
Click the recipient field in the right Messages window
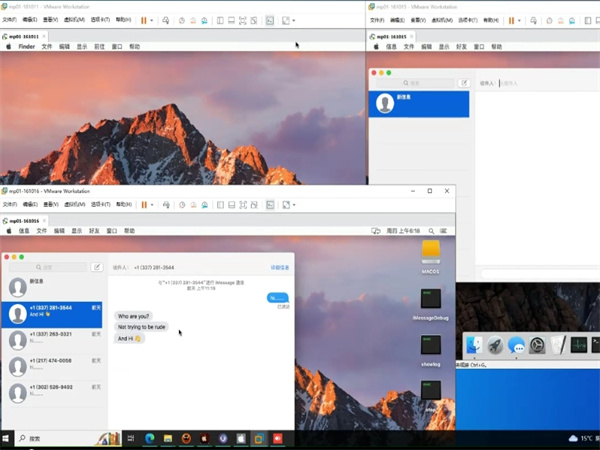pyautogui.click(x=540, y=84)
